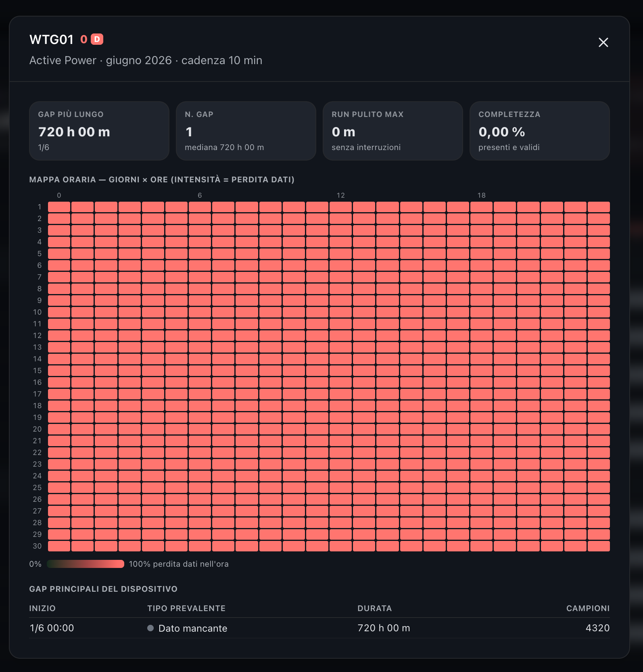Open the 'N. Gap' card
Screen dimensions: 643x672
(246, 131)
